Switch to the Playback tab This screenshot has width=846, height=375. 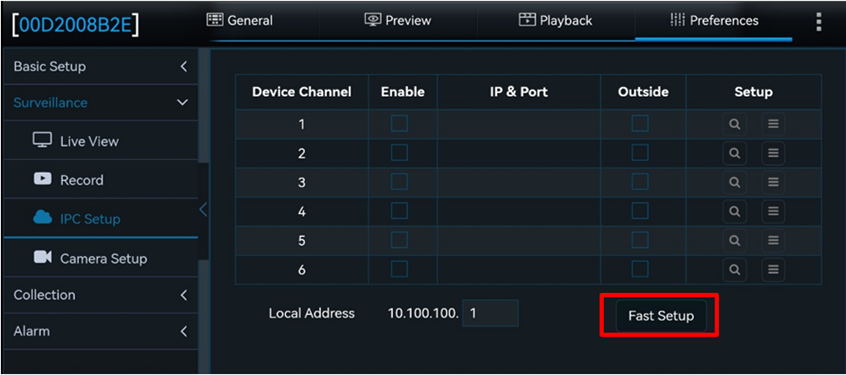[555, 21]
